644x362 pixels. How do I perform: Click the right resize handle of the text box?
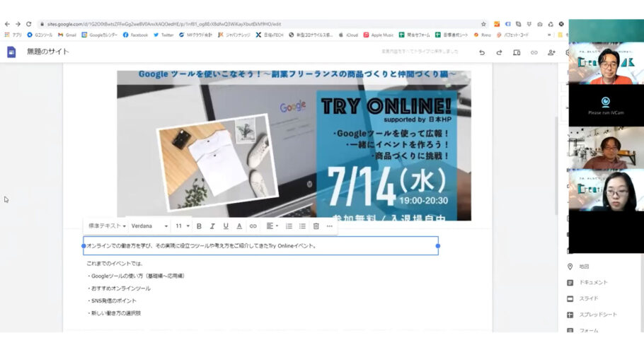(438, 246)
